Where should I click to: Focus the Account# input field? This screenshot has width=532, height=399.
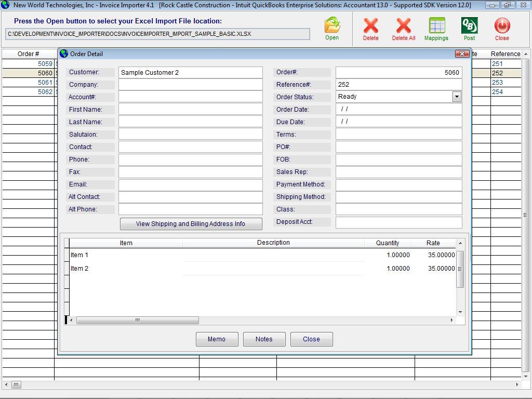coord(190,97)
